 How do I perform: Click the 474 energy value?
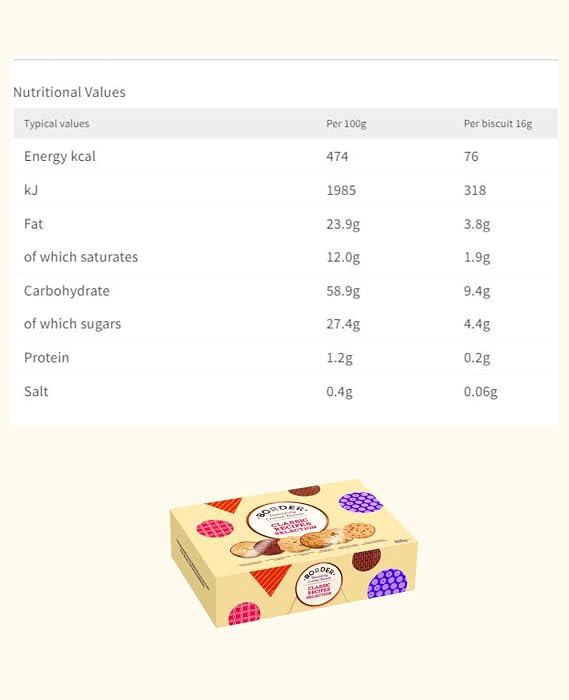click(x=337, y=156)
